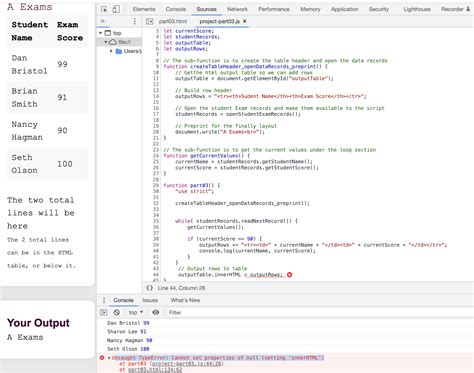
Task: Click 'The two total lines will be here' text
Action: 41,213
